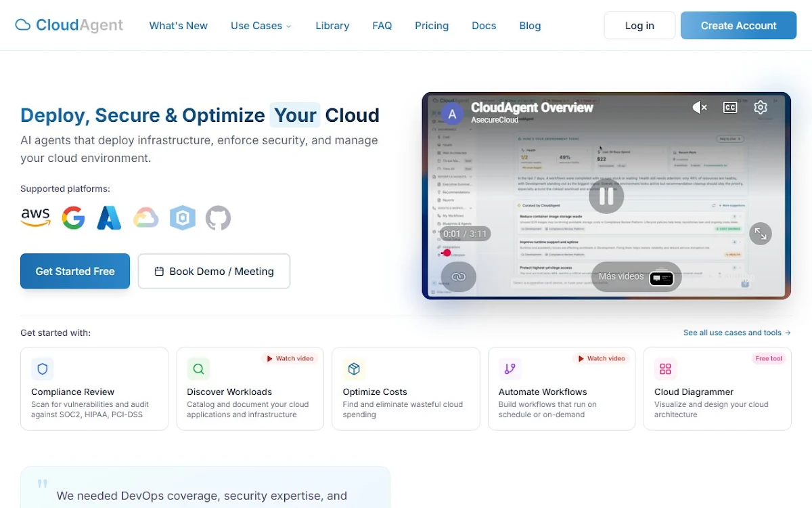Click the Optimize Costs cube icon
Image resolution: width=812 pixels, height=508 pixels.
pyautogui.click(x=354, y=369)
